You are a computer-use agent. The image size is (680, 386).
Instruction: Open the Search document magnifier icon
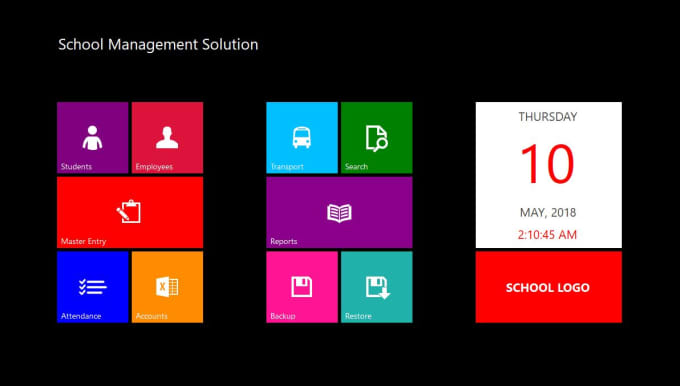[376, 138]
